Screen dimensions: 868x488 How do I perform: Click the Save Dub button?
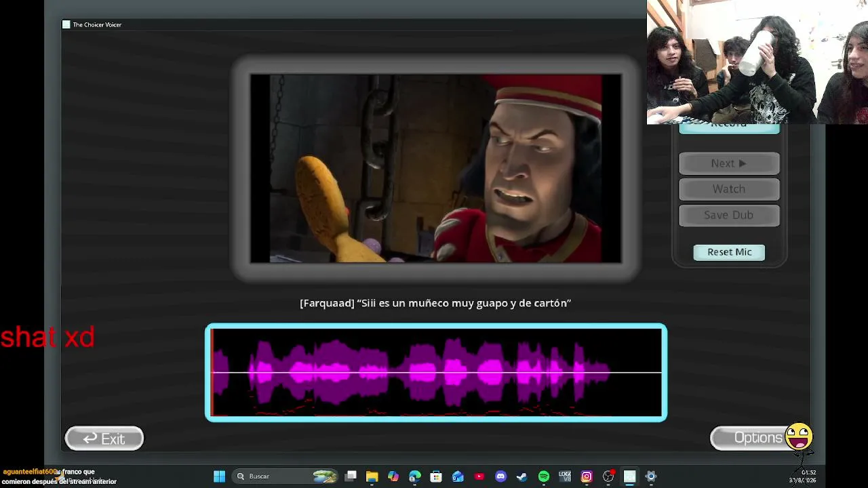[x=729, y=215]
